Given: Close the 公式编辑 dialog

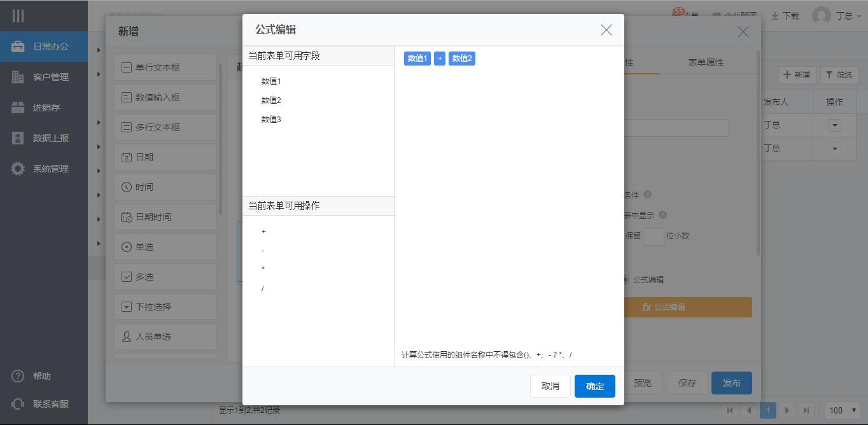Looking at the screenshot, I should tap(606, 30).
